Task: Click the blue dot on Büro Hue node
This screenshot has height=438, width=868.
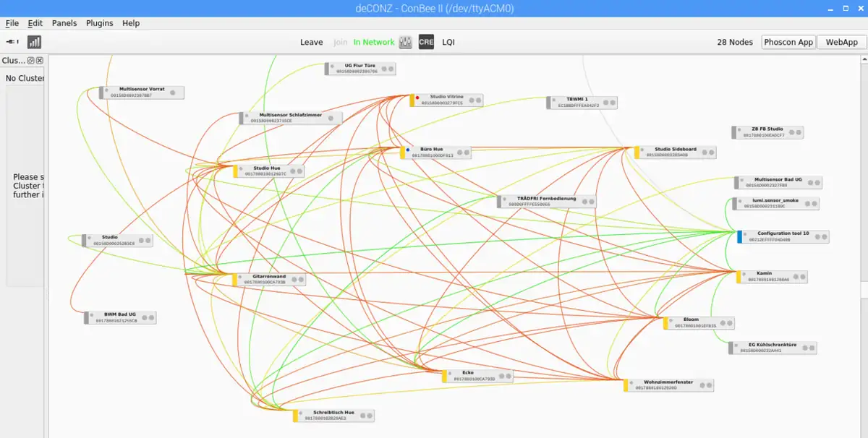Action: 408,150
